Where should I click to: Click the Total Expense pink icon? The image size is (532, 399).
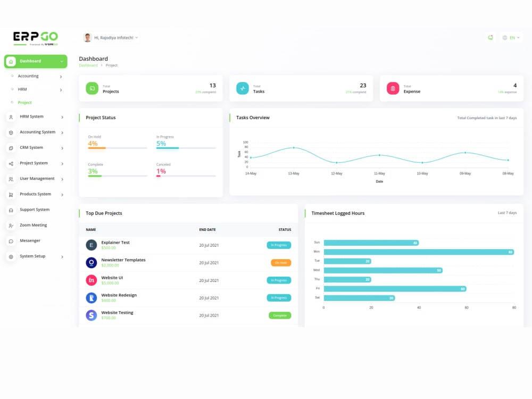(393, 88)
